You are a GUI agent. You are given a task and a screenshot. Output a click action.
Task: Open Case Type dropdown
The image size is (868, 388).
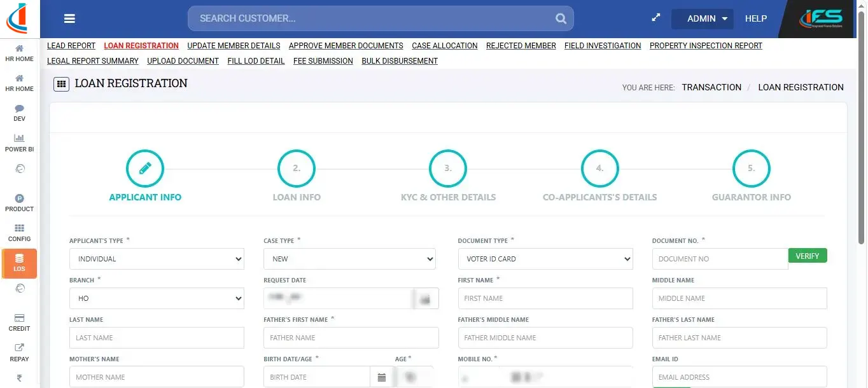[x=349, y=259]
